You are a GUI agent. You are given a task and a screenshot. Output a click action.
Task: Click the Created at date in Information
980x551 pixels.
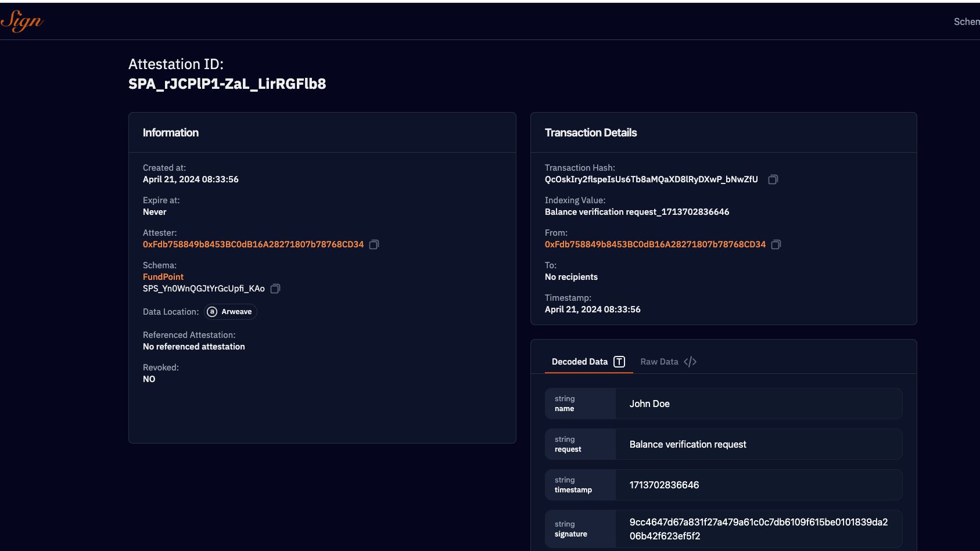click(191, 179)
